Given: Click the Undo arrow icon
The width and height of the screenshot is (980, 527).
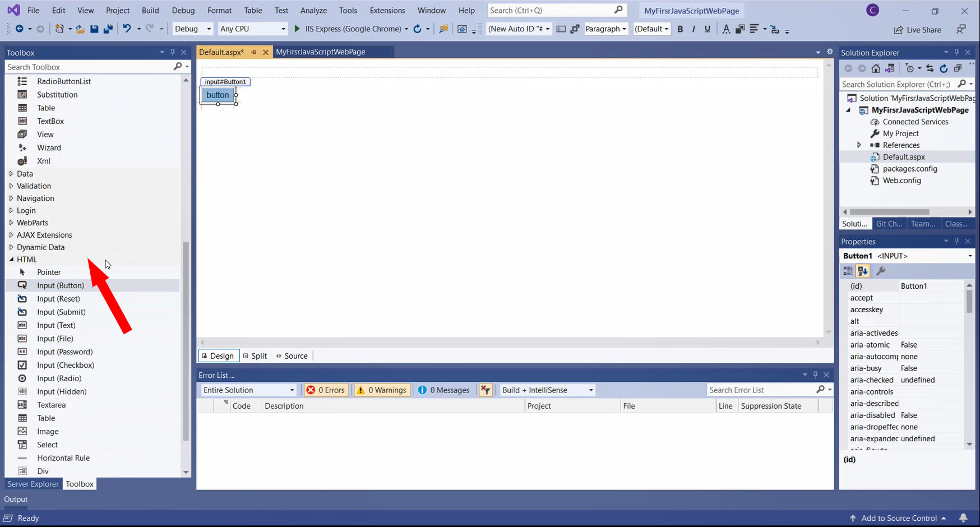Looking at the screenshot, I should point(127,29).
